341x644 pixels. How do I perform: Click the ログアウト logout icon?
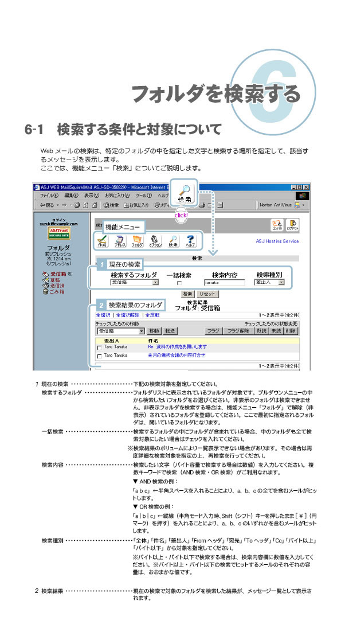[x=292, y=225]
